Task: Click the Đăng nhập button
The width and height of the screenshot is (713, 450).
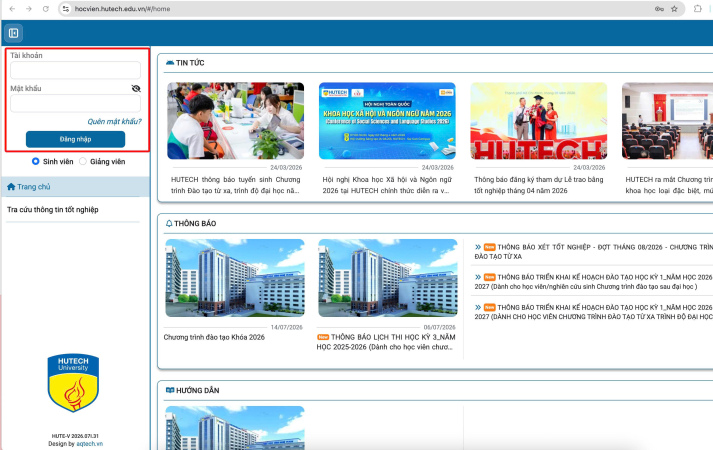Action: pyautogui.click(x=75, y=139)
